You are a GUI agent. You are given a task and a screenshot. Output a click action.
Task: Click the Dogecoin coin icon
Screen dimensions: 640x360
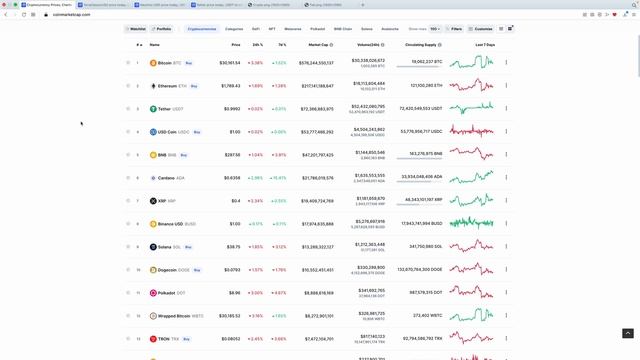153,270
